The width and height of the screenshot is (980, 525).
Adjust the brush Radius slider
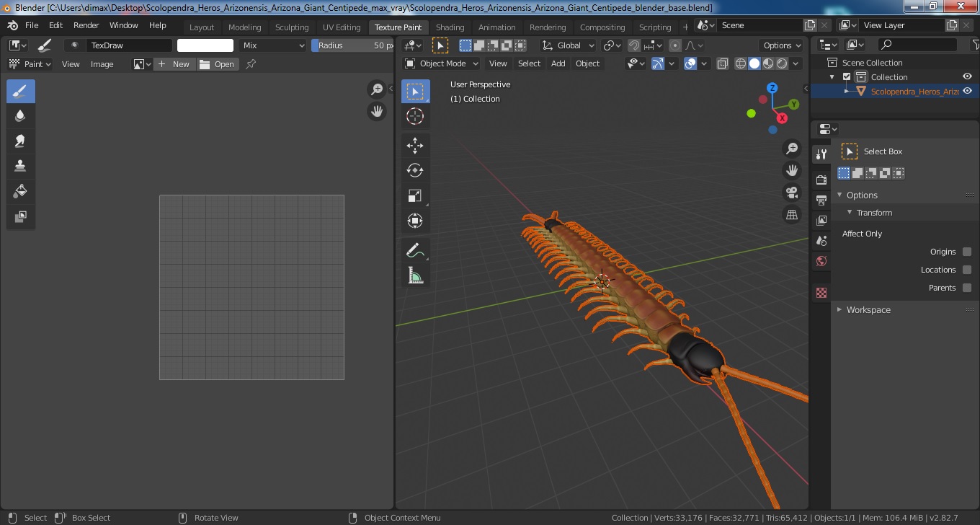click(353, 45)
